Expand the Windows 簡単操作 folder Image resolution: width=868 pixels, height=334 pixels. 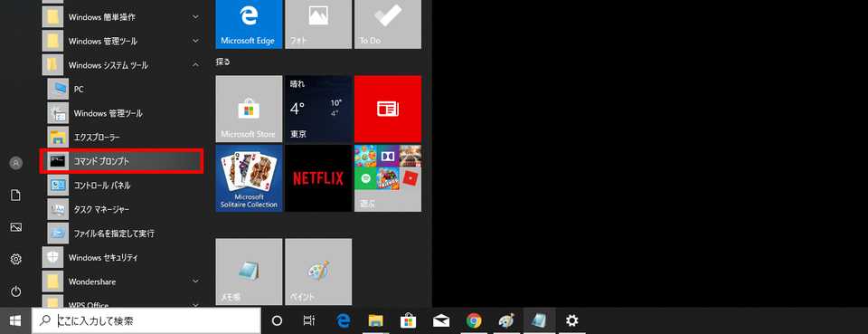click(x=122, y=17)
